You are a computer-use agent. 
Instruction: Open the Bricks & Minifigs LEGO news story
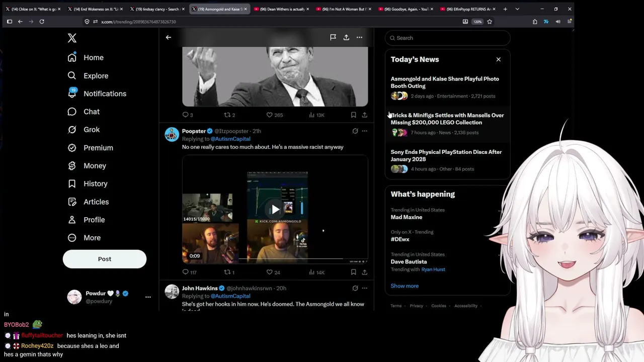point(447,124)
